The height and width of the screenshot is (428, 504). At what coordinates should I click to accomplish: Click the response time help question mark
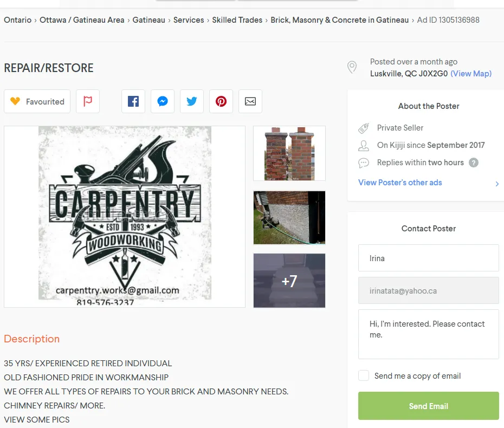[474, 163]
